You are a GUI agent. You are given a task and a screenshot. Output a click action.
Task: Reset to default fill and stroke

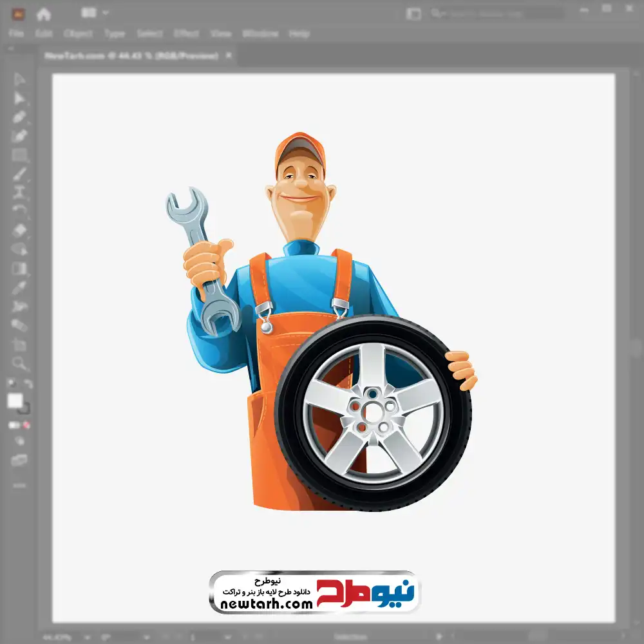point(10,384)
